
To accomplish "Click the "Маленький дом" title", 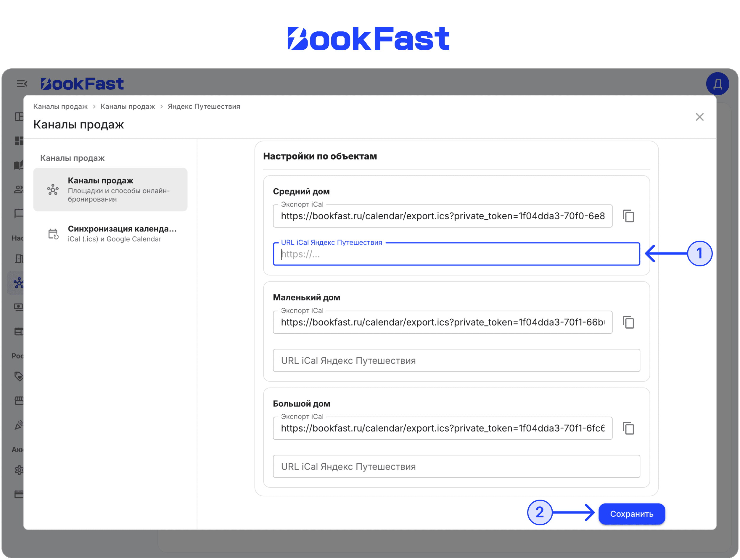I will [x=306, y=298].
